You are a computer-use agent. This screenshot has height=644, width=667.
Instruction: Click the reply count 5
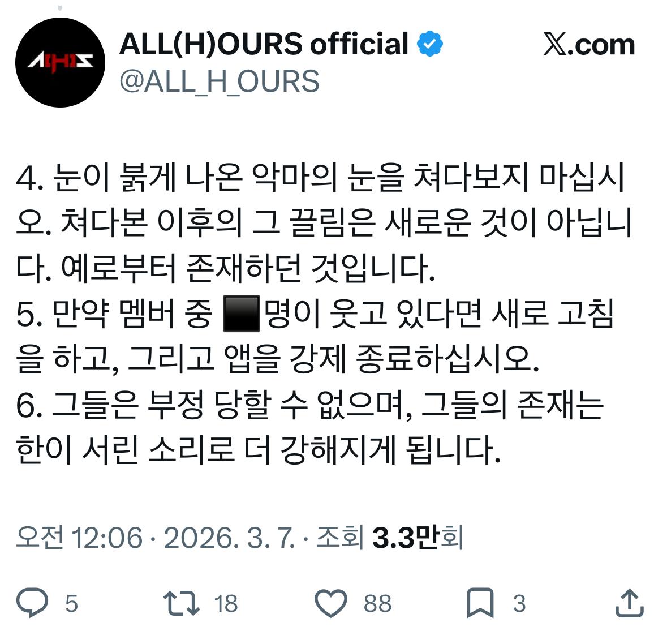71,604
